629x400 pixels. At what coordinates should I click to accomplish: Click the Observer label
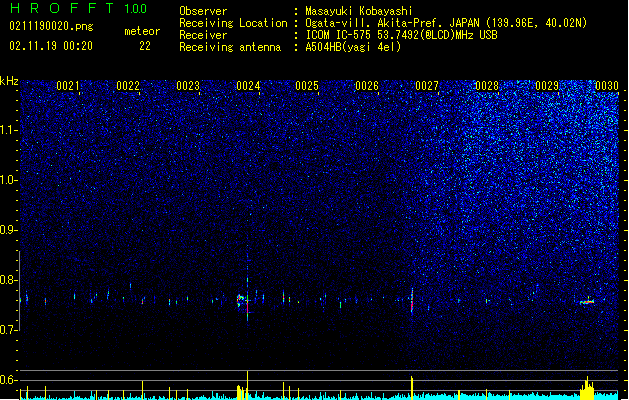[x=203, y=11]
